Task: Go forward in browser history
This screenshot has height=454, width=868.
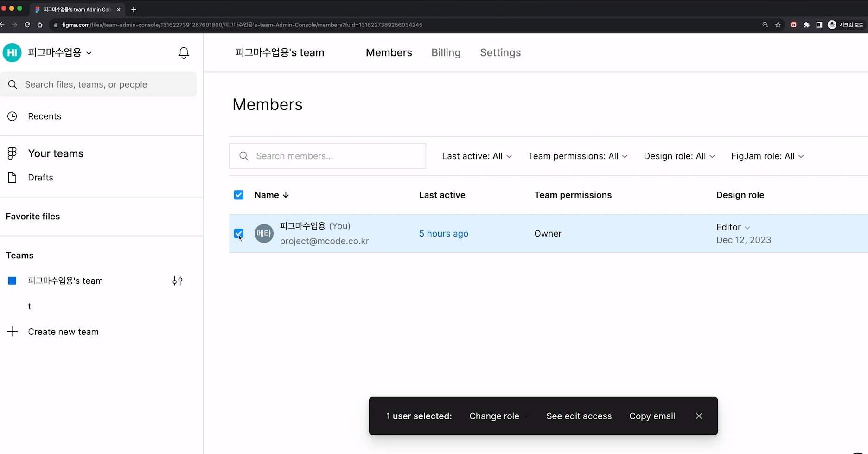Action: pyautogui.click(x=14, y=25)
